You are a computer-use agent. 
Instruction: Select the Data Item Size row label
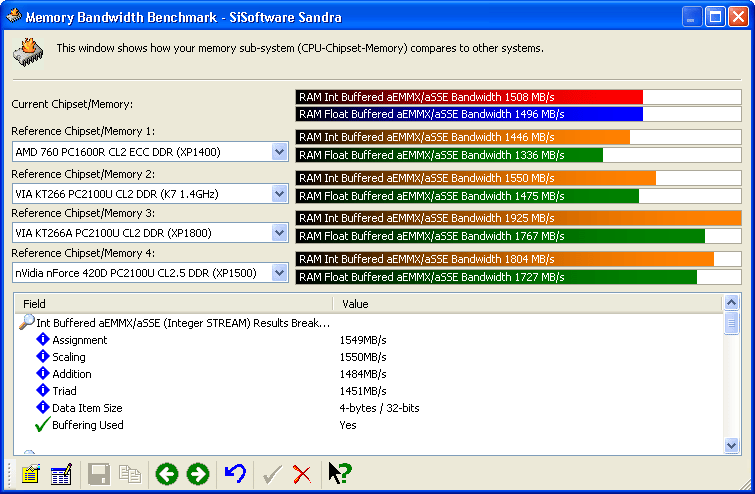pyautogui.click(x=87, y=408)
